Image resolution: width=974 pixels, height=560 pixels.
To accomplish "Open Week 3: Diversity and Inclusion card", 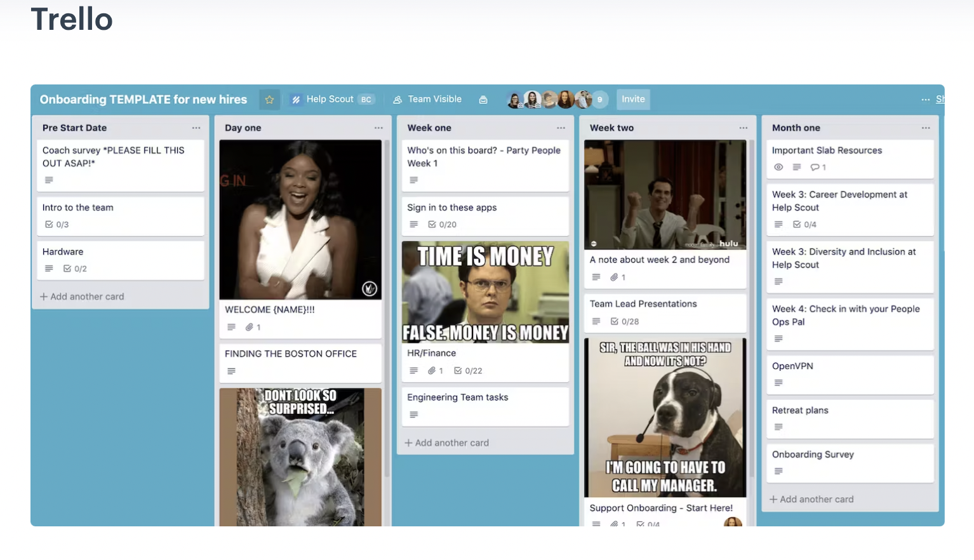I will tap(851, 267).
